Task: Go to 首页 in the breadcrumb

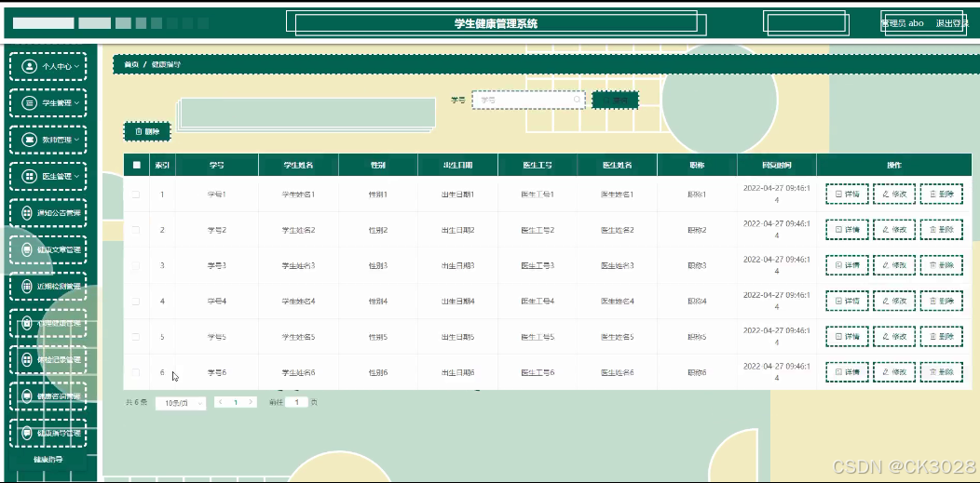Action: (131, 65)
